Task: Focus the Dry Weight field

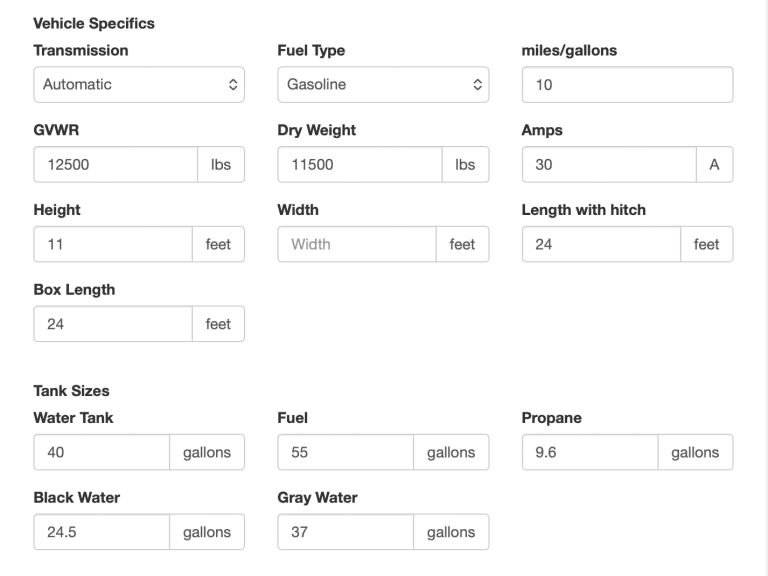Action: tap(359, 165)
